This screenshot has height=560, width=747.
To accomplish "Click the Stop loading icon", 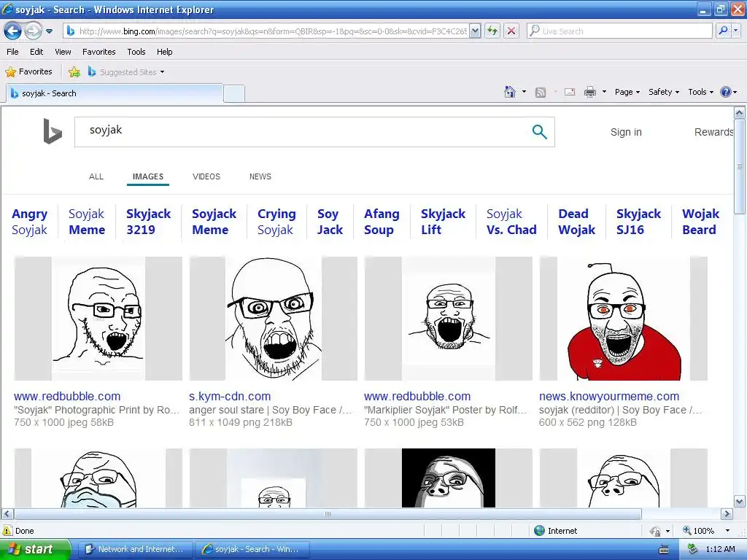I will (511, 31).
